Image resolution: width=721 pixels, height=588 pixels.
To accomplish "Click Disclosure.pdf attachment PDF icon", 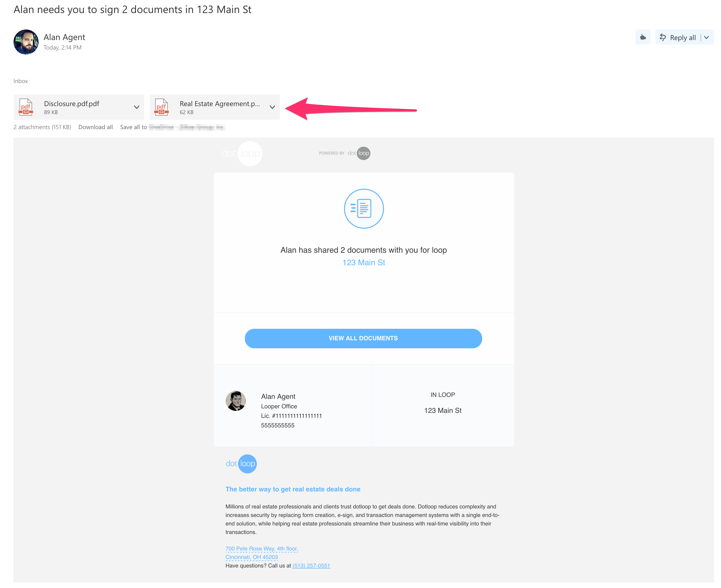I will pos(26,107).
